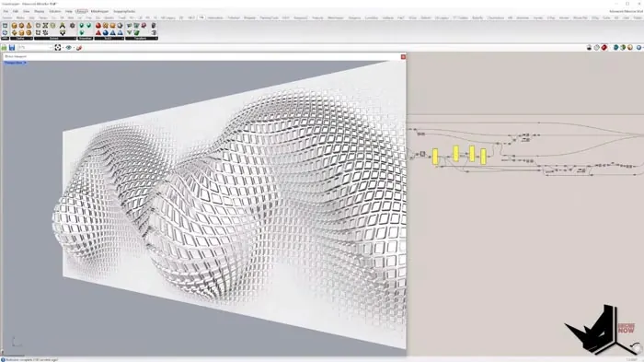Click the blue square outline icon in the first ribbon panel
Screen dimensions: 644x362
pos(5,26)
